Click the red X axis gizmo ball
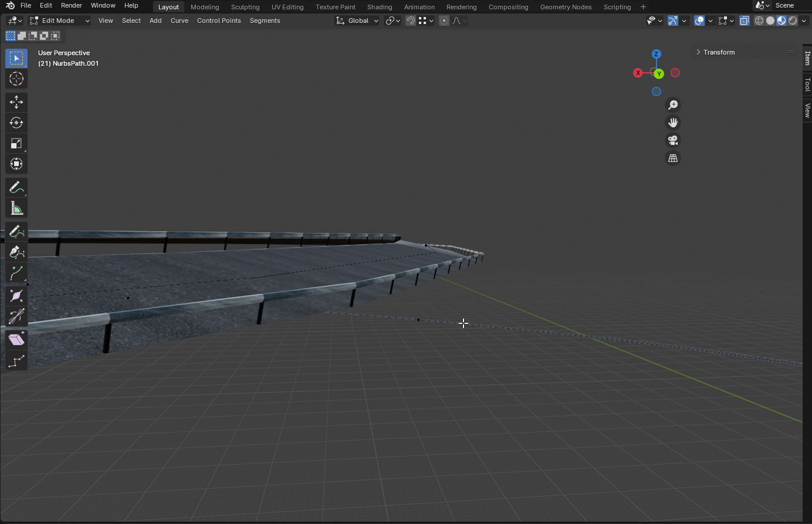812x524 pixels. coord(638,73)
